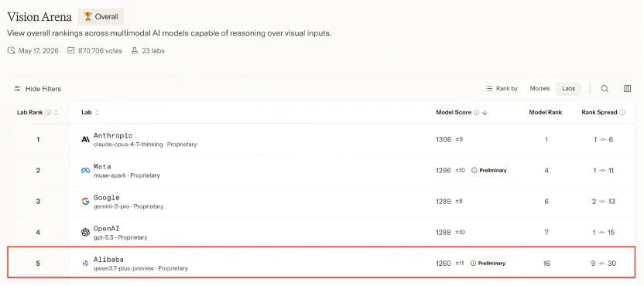The width and height of the screenshot is (644, 286).
Task: Click the Google lab name
Action: tap(106, 198)
